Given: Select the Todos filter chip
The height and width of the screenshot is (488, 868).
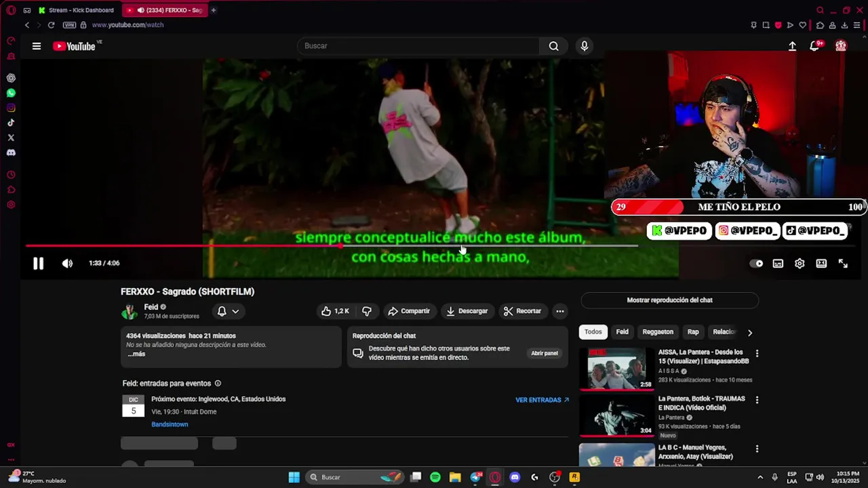Looking at the screenshot, I should click(593, 332).
